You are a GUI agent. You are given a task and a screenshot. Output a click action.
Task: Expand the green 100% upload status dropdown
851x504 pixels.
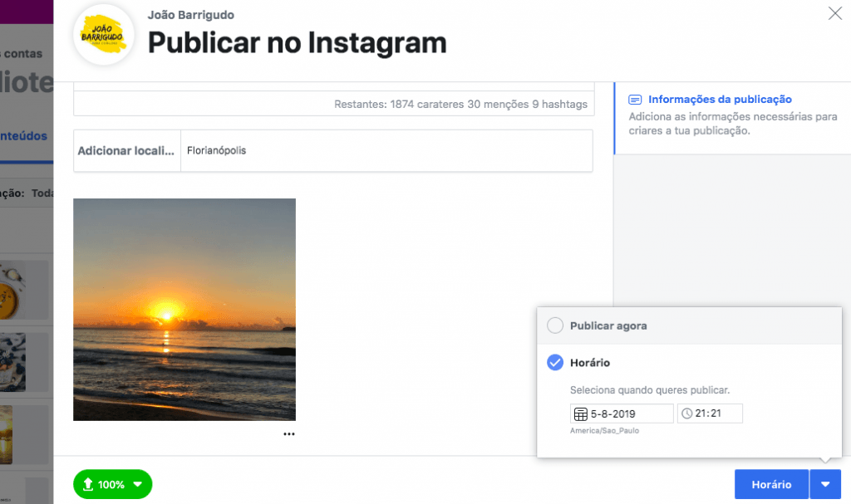[x=138, y=484]
